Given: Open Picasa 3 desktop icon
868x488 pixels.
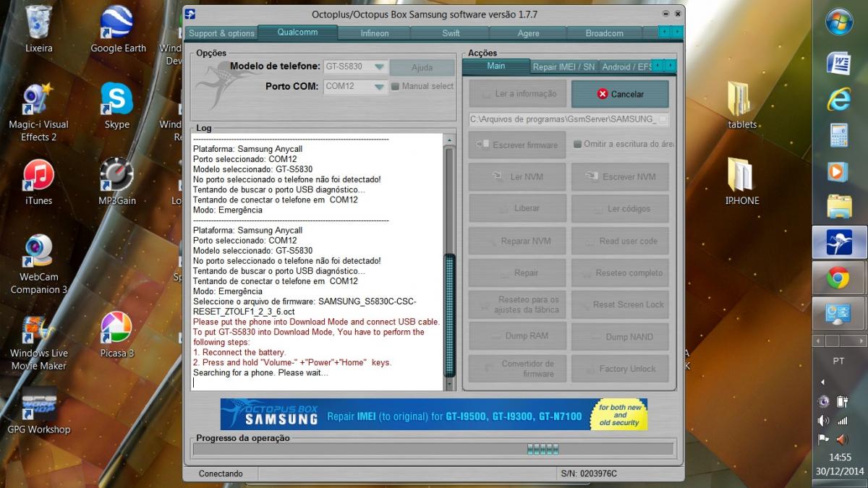Looking at the screenshot, I should 116,333.
